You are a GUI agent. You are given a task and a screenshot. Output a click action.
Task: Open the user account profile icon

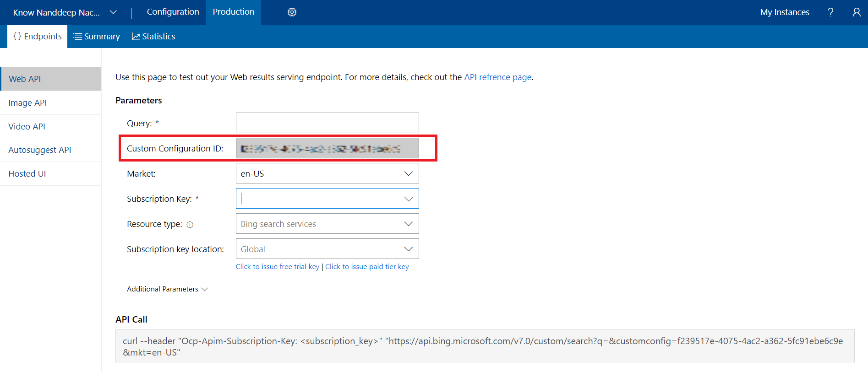[856, 12]
